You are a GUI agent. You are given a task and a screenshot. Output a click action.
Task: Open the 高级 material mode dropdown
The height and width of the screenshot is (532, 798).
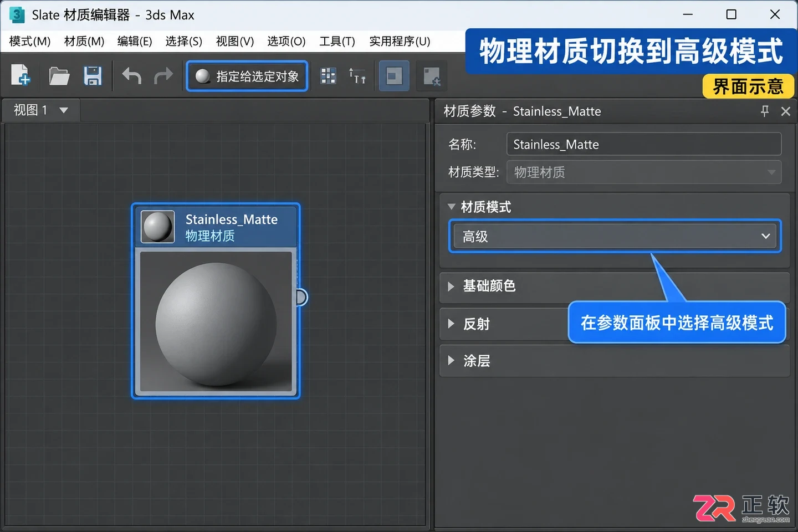pos(615,236)
